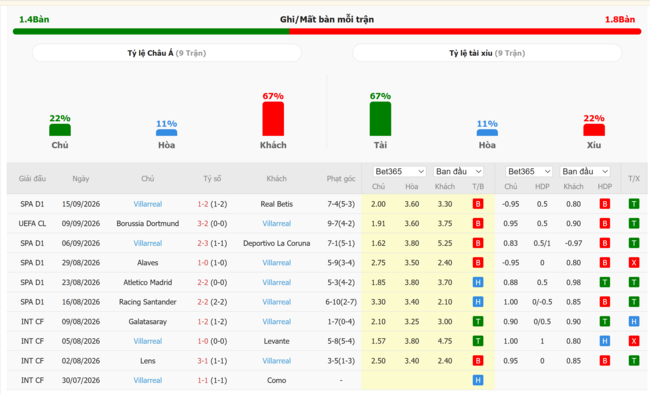This screenshot has width=650, height=395.
Task: Click green T over/under badge in Racing Santander row
Action: click(x=634, y=302)
